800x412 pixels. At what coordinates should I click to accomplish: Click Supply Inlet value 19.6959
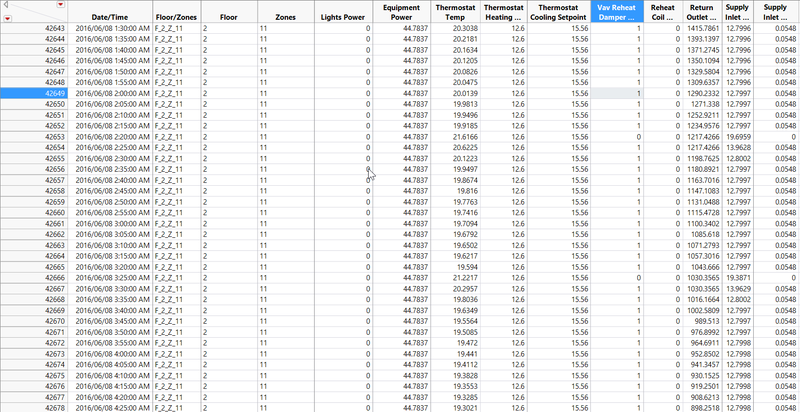739,137
